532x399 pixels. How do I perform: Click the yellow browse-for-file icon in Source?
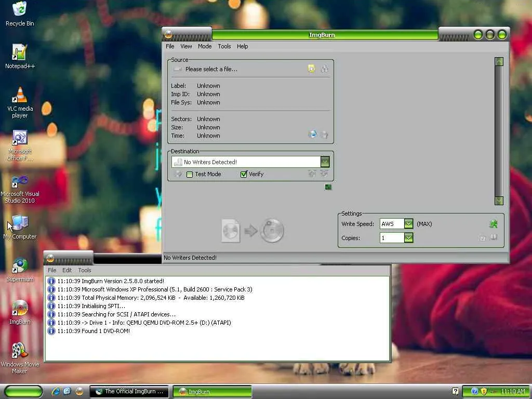click(311, 69)
